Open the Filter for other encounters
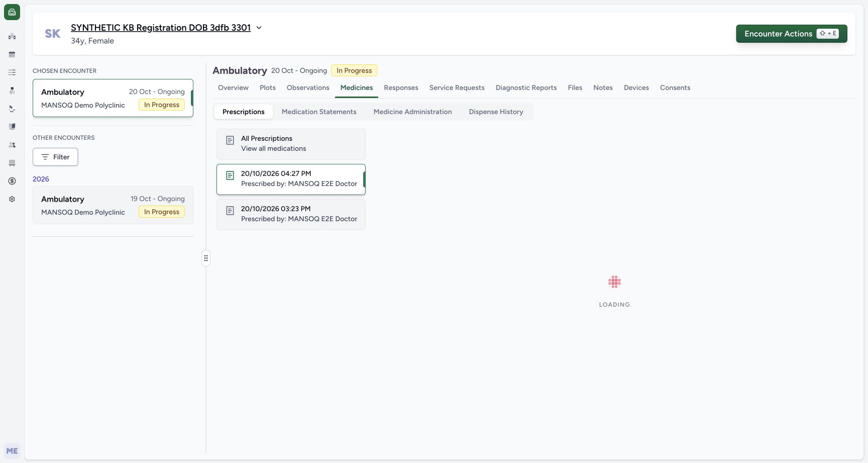The height and width of the screenshot is (463, 868). pos(55,157)
